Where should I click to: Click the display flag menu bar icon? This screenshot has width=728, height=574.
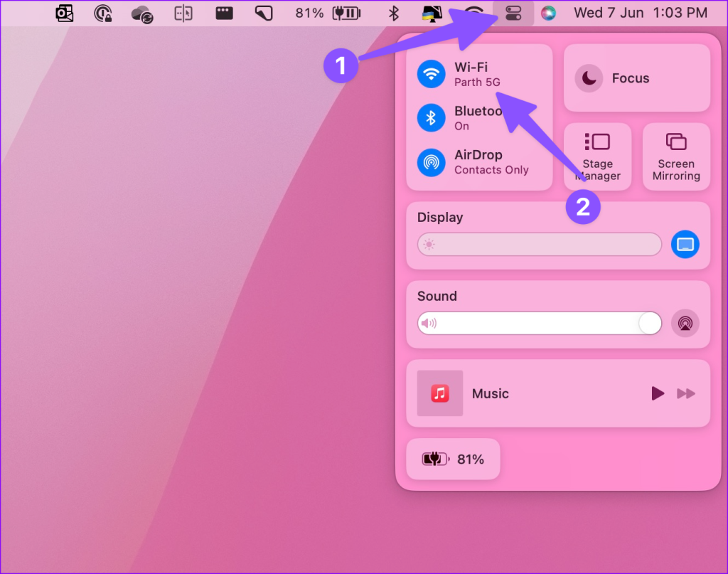tap(432, 14)
